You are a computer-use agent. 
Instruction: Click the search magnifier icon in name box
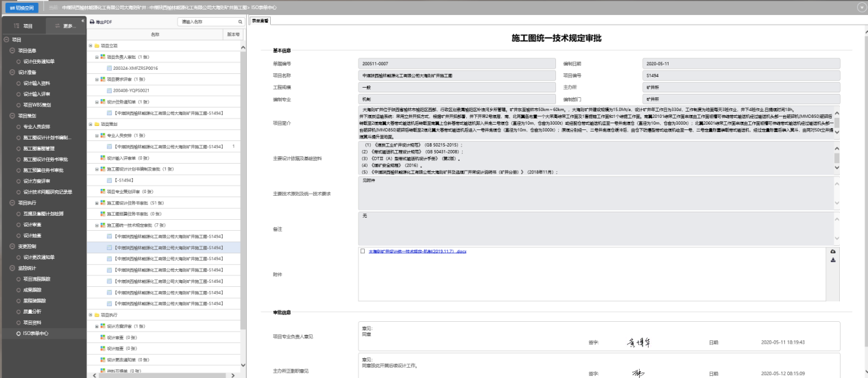coord(240,23)
